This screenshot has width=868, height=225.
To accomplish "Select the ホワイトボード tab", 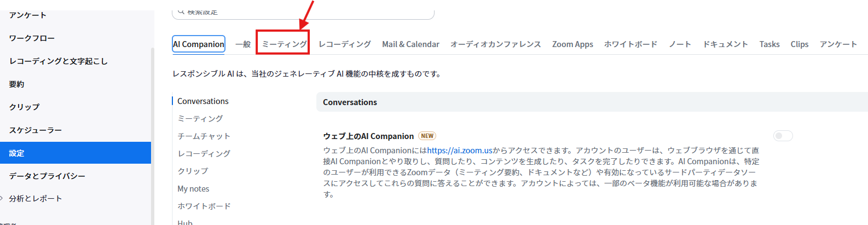I will tap(630, 44).
